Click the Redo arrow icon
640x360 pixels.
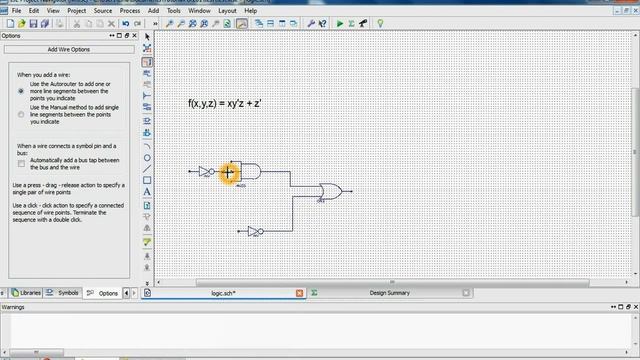click(137, 24)
